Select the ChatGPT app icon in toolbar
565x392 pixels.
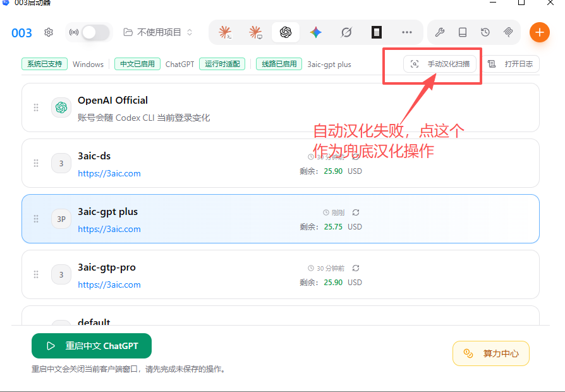coord(286,32)
